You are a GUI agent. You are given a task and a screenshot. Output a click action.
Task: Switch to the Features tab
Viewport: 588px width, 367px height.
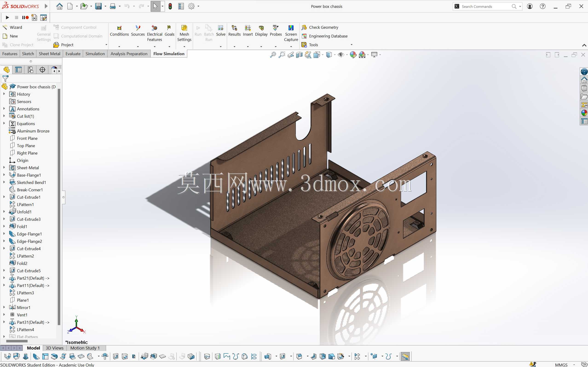(x=10, y=54)
